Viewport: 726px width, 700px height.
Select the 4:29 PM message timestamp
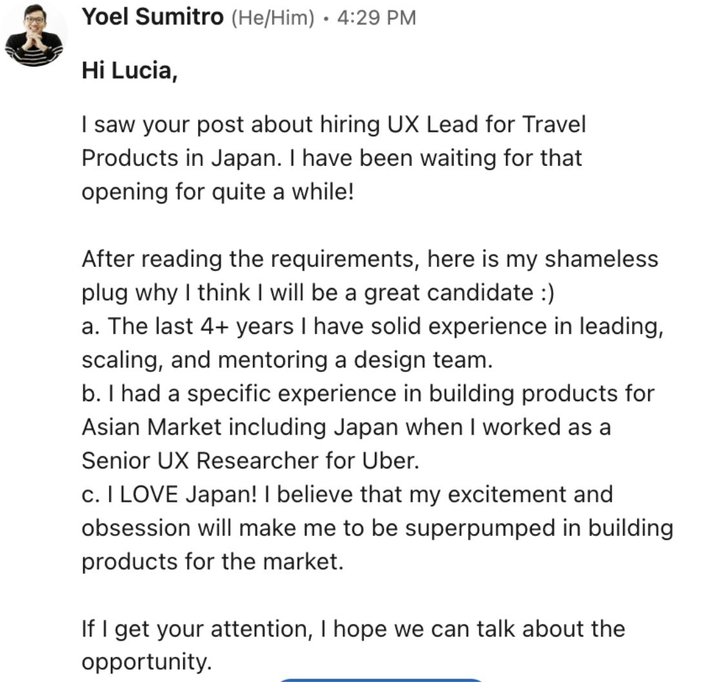click(x=376, y=18)
